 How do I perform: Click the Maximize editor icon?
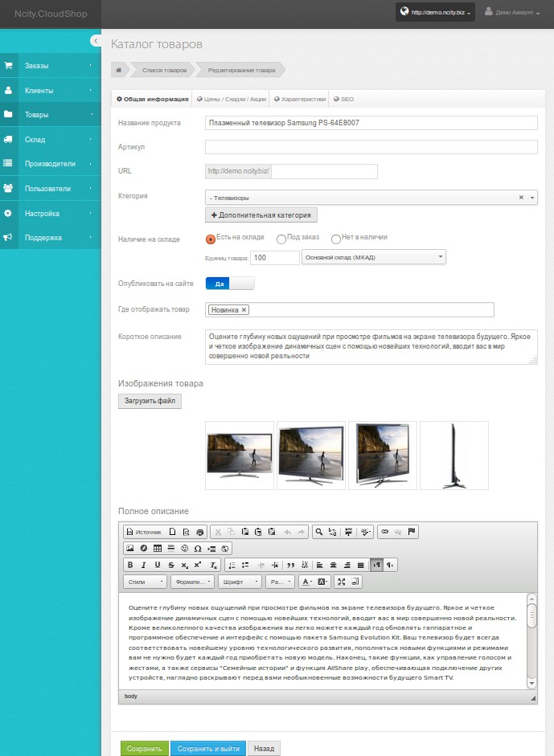coord(341,582)
